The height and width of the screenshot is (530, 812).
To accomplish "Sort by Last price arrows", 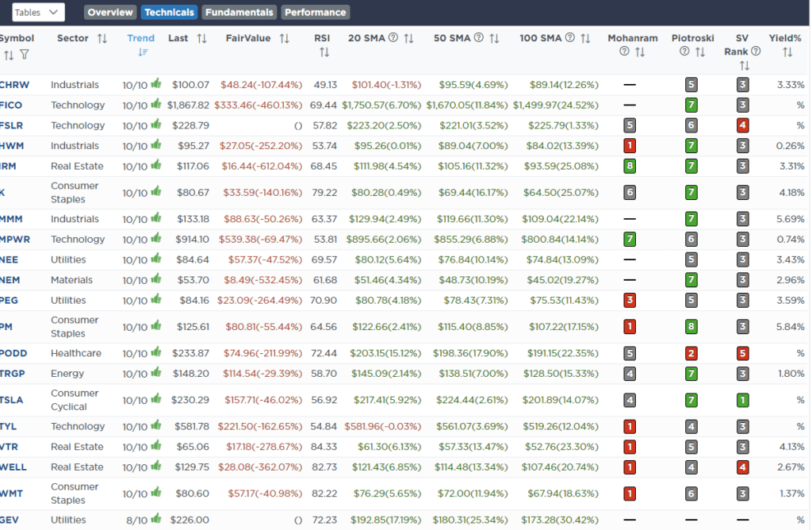I will pos(201,38).
